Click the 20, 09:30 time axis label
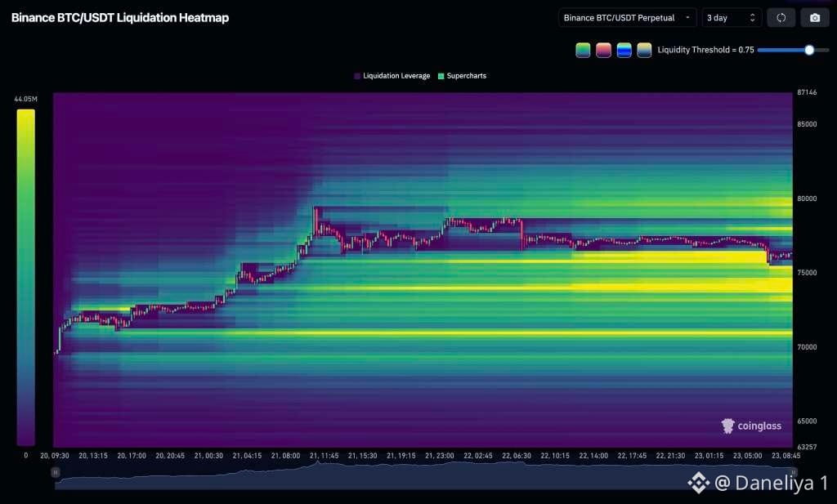This screenshot has width=837, height=504. pyautogui.click(x=55, y=456)
